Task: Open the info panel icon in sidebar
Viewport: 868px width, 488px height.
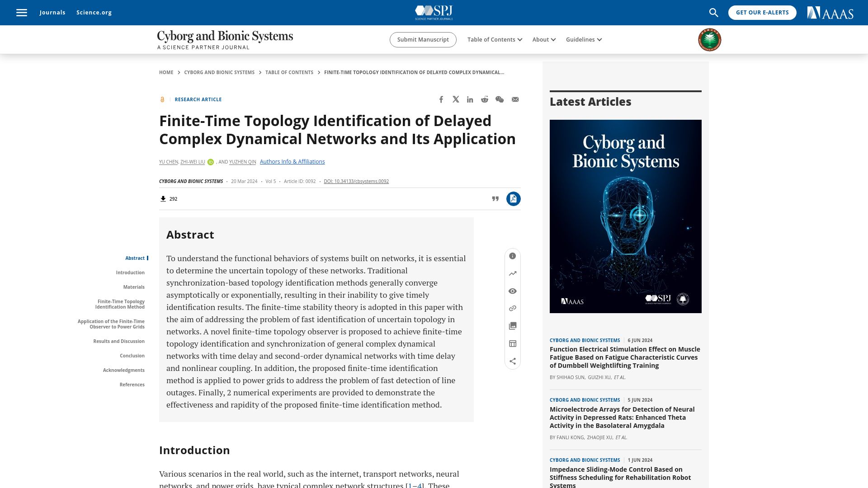Action: 513,256
